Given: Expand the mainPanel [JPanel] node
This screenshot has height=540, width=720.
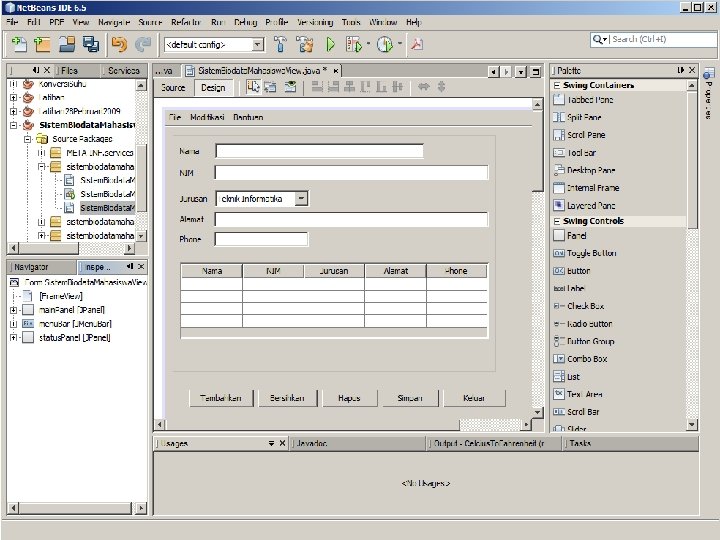Looking at the screenshot, I should coord(13,310).
